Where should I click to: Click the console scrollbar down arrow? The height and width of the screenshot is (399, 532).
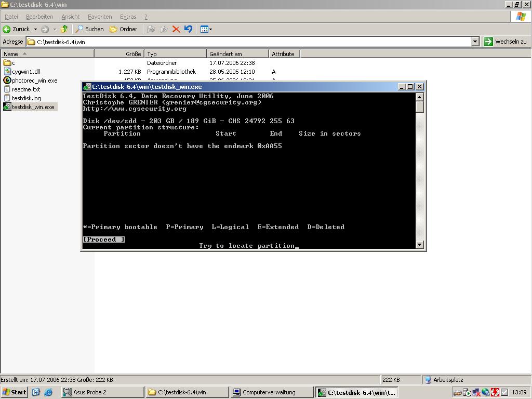coord(420,245)
